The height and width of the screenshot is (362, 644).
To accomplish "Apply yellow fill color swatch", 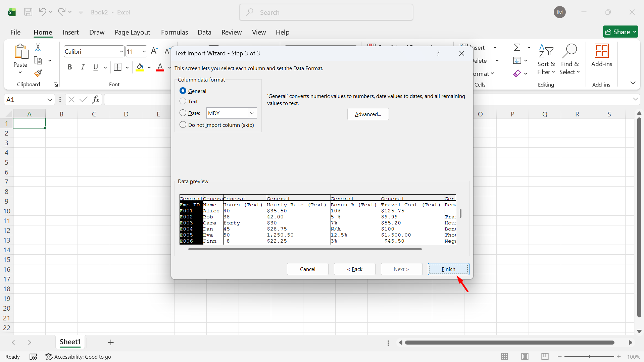I will click(140, 67).
